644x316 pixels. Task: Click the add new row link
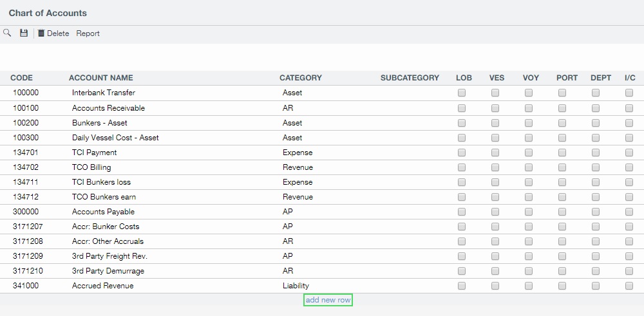click(x=328, y=300)
